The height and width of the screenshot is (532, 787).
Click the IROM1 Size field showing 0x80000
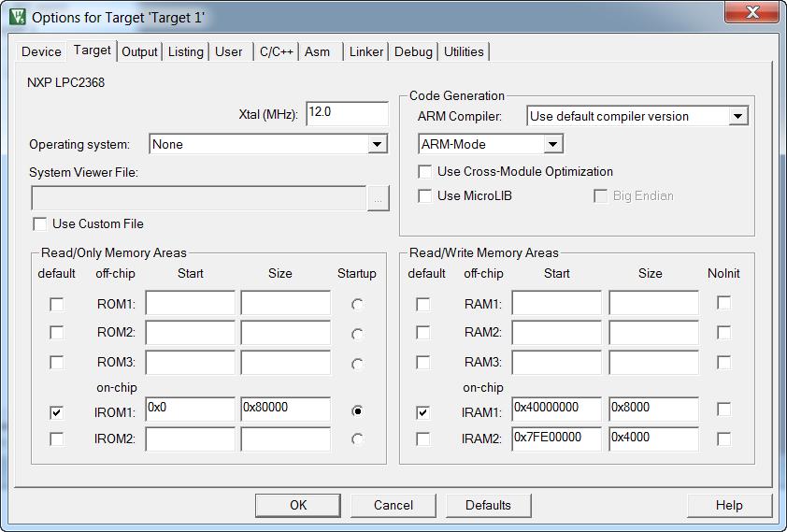(x=286, y=409)
